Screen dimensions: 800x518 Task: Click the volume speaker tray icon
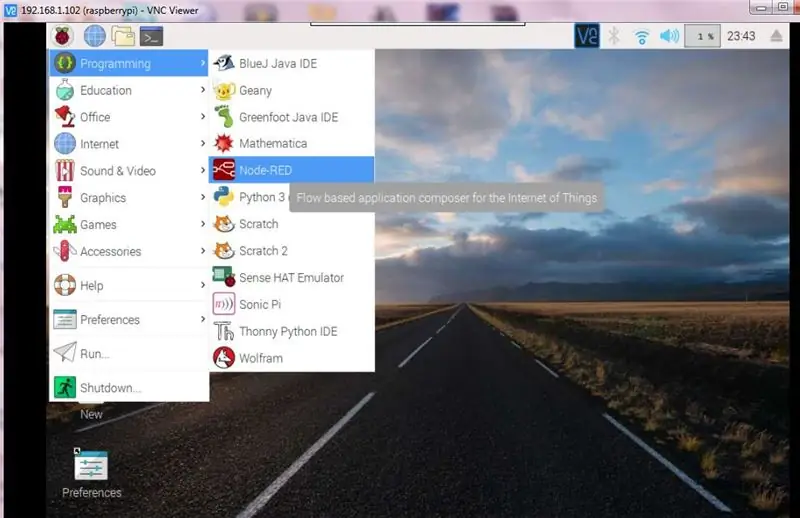point(669,36)
